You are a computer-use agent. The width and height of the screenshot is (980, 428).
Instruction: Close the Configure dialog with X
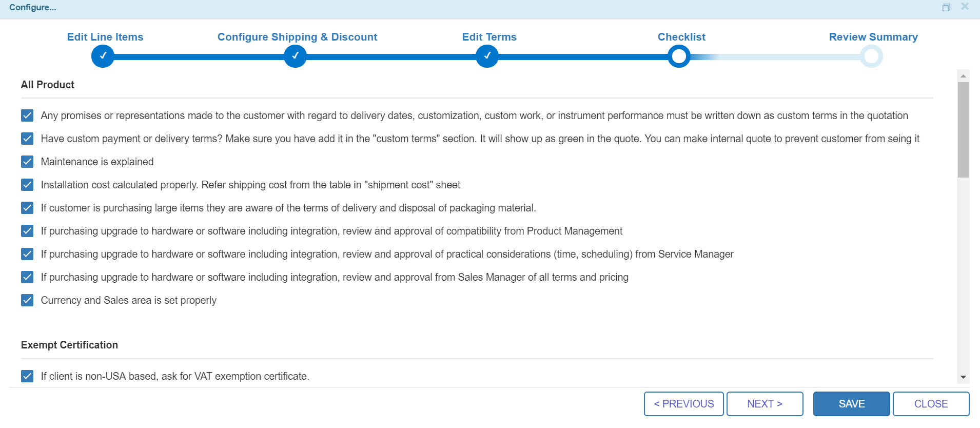[965, 7]
